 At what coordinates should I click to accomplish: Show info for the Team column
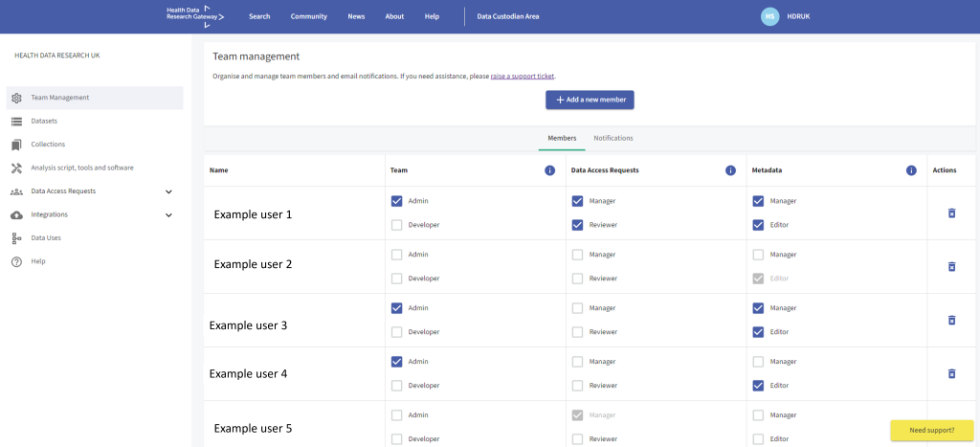coord(550,170)
